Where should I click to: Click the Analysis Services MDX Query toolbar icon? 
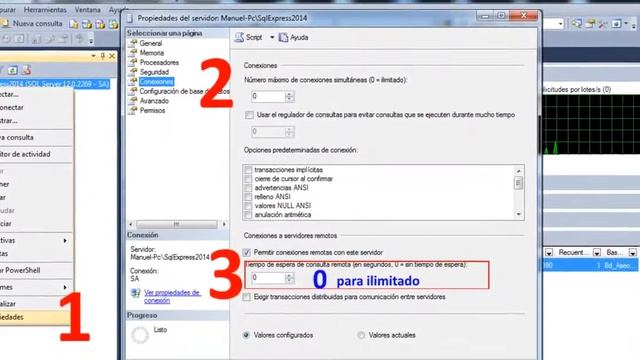[x=87, y=24]
